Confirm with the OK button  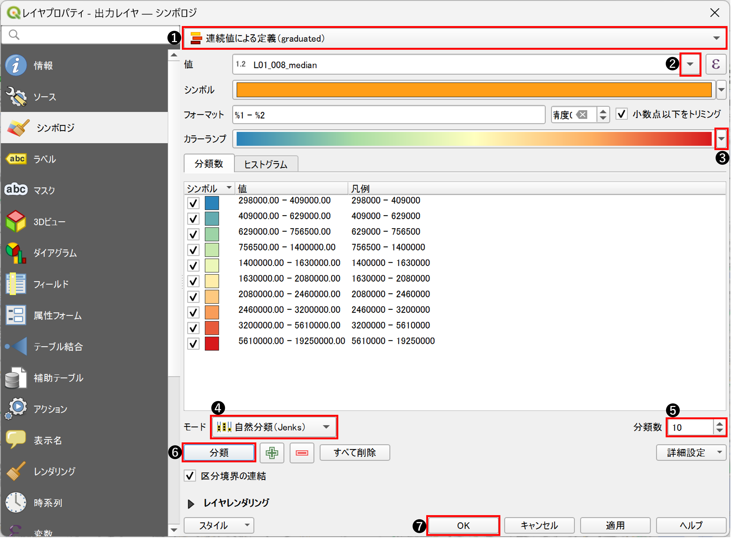click(463, 525)
